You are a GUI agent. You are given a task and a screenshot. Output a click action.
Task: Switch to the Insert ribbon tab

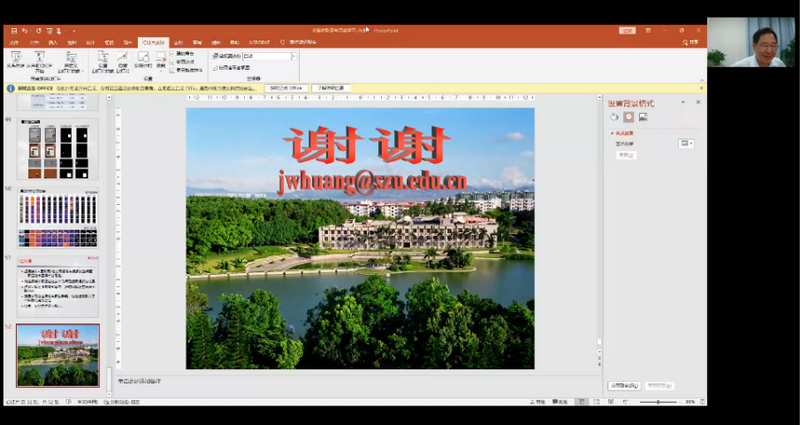click(52, 42)
